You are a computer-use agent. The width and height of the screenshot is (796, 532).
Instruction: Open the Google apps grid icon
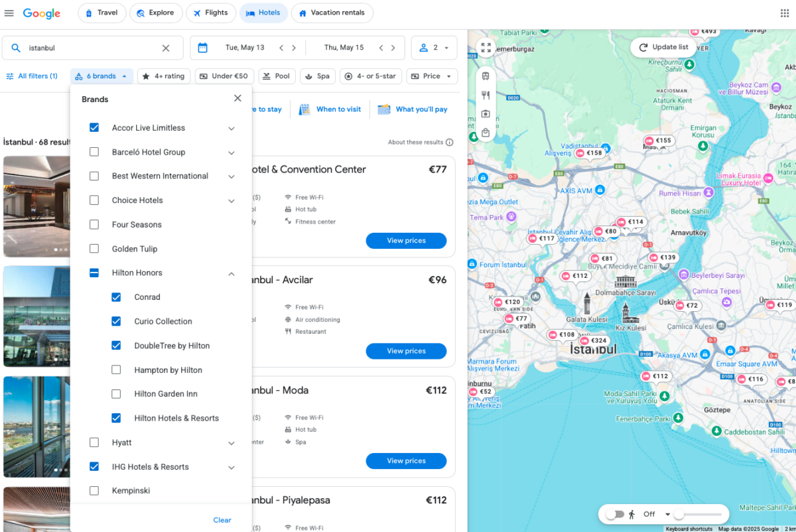(x=785, y=13)
